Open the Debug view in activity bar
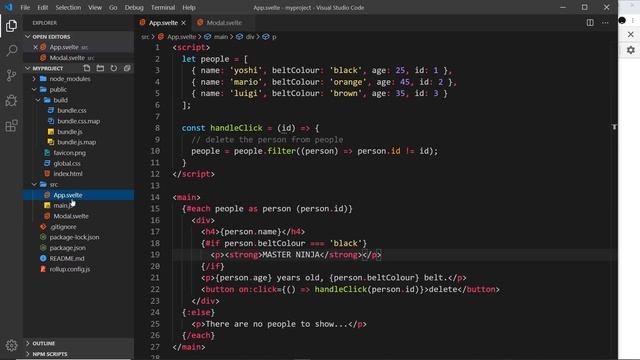 coord(11,100)
